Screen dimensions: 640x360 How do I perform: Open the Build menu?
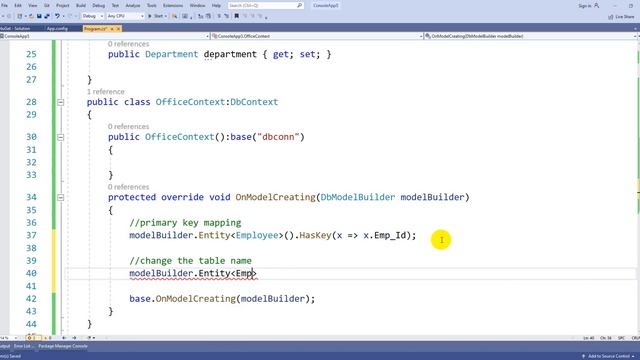click(81, 6)
